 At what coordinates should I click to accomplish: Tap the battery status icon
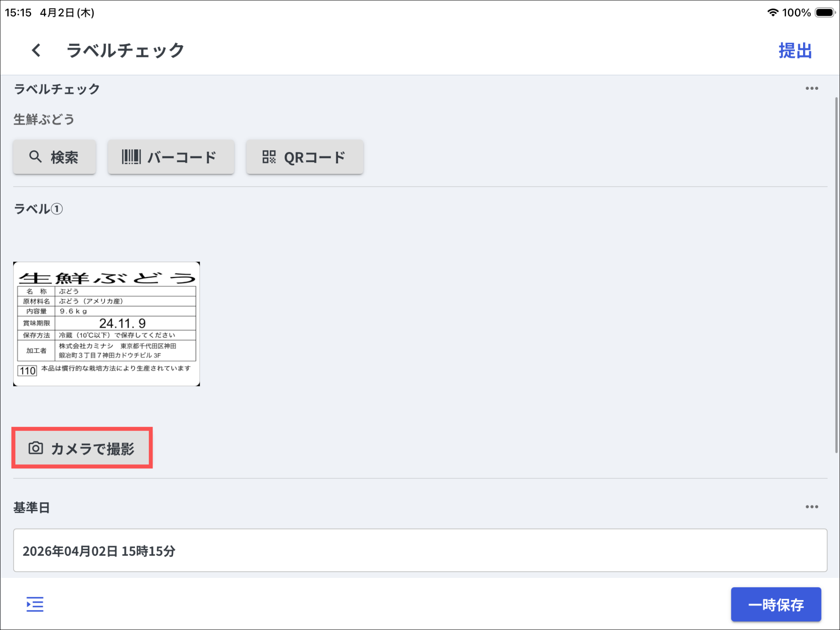pos(825,13)
